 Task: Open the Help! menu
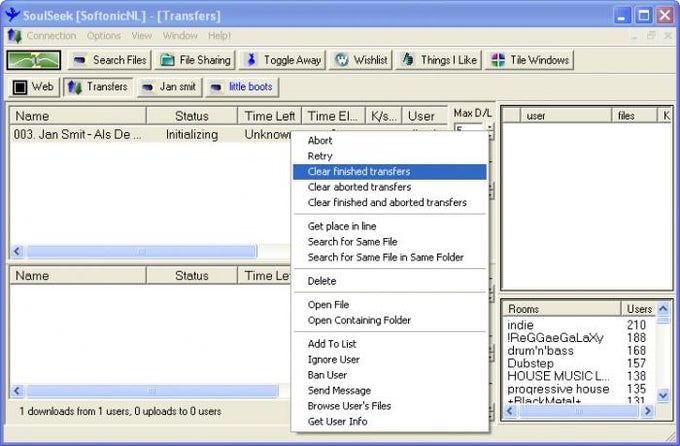pyautogui.click(x=219, y=36)
